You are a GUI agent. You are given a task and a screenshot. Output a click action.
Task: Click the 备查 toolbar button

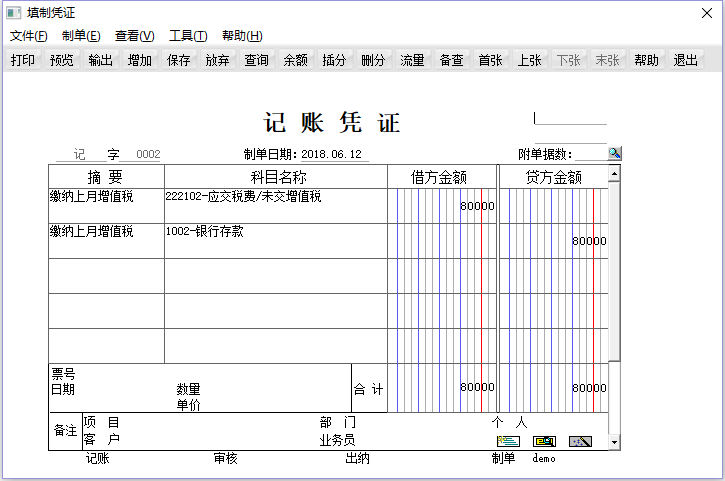coord(451,60)
